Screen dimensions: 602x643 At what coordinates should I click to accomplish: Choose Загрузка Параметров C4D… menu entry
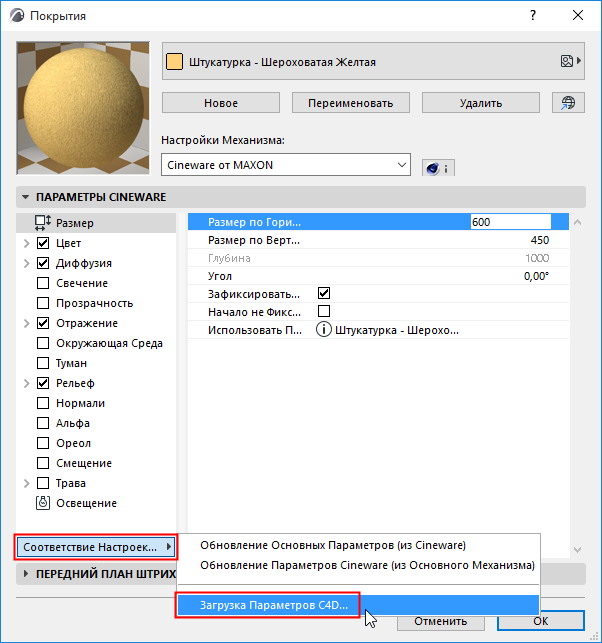pyautogui.click(x=358, y=605)
